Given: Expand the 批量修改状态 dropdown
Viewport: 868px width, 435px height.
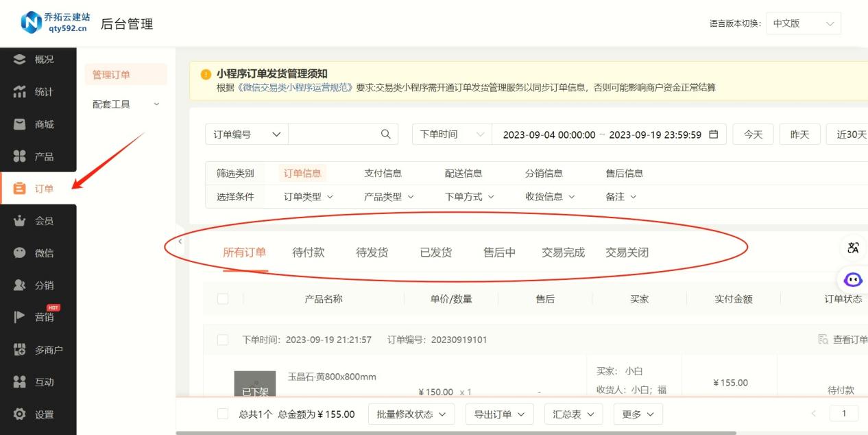Looking at the screenshot, I should [411, 414].
